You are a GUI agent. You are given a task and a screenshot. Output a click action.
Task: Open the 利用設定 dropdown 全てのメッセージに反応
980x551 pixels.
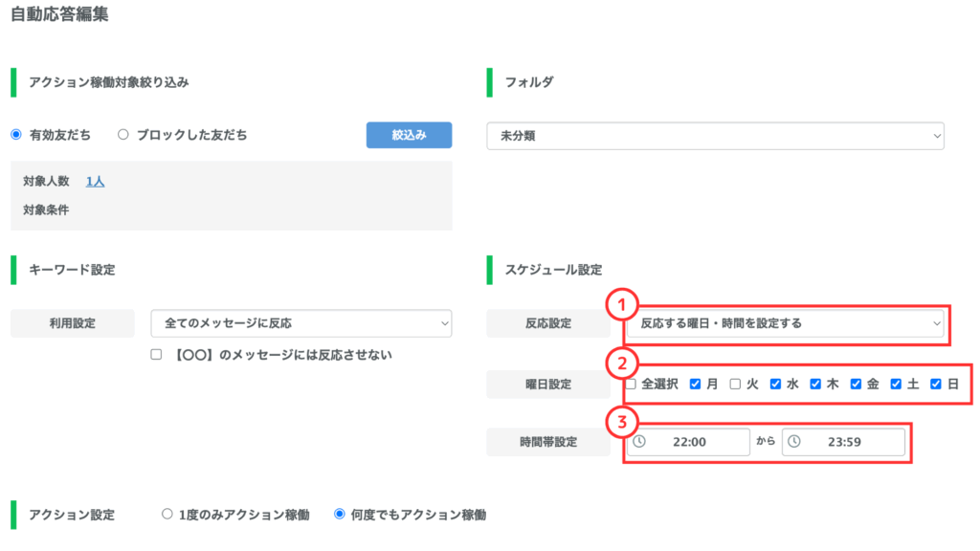(x=301, y=323)
